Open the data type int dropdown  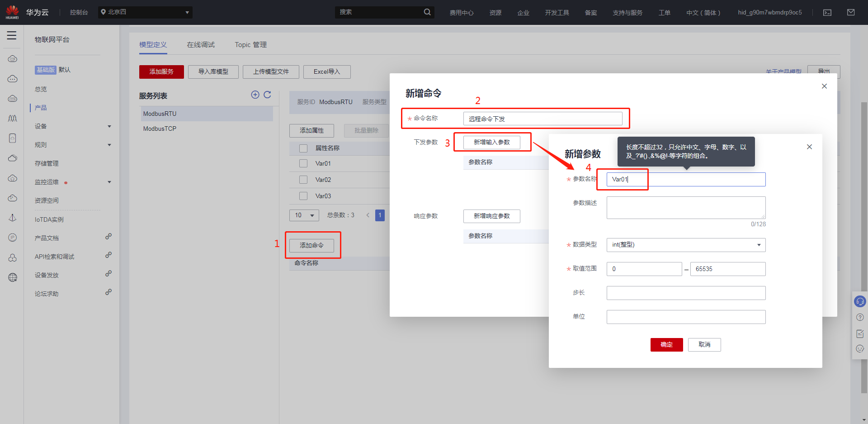pos(686,245)
